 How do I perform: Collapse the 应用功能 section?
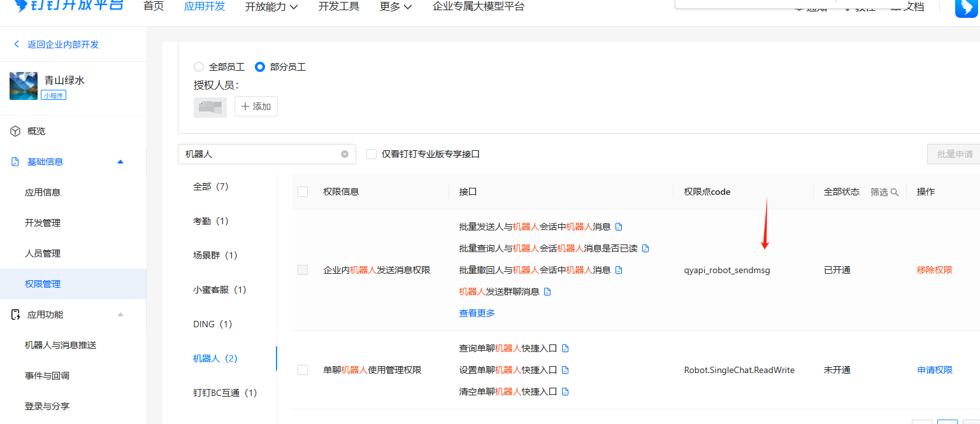click(120, 314)
